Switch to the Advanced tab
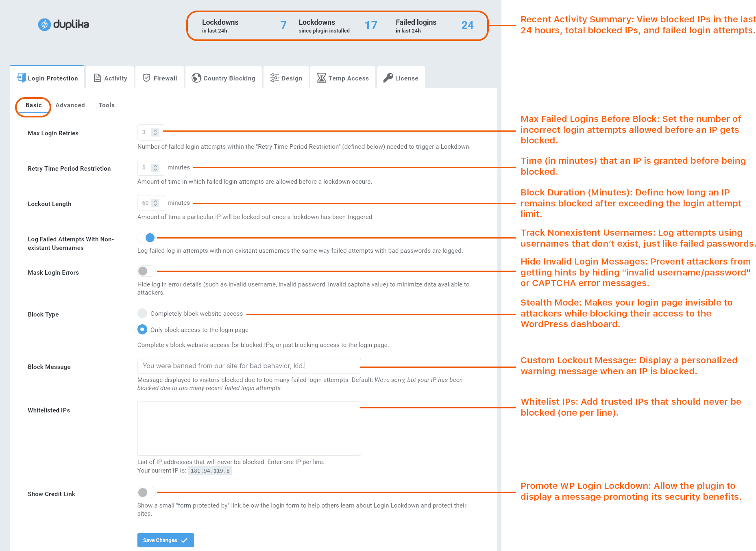This screenshot has width=756, height=551. (70, 105)
